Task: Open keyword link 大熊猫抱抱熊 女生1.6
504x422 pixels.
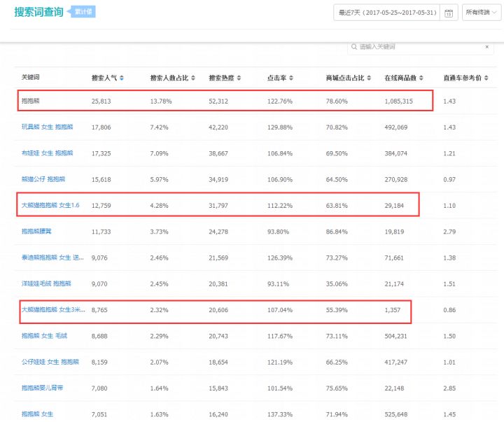Action: click(49, 205)
